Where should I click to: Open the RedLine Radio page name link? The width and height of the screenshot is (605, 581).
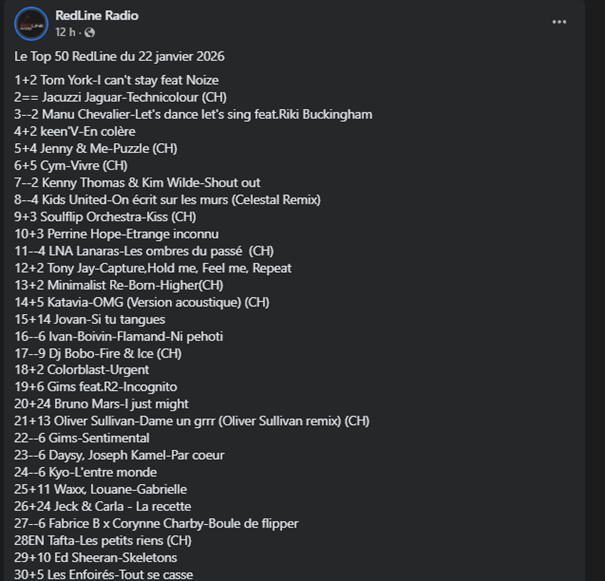click(x=97, y=15)
